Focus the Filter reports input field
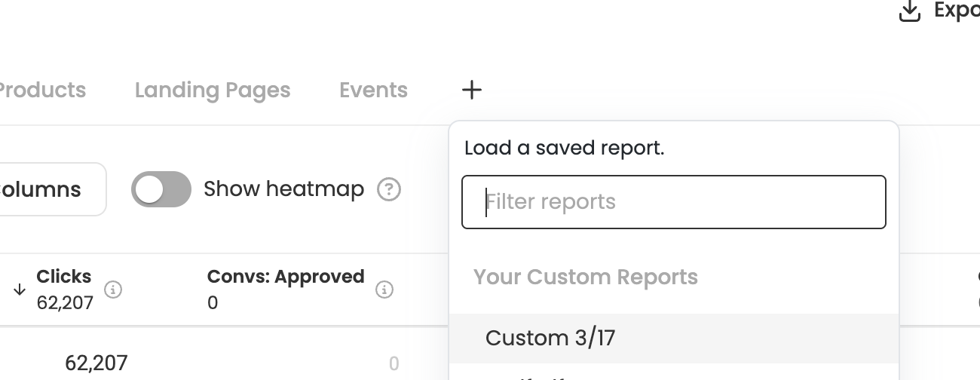The image size is (980, 380). click(673, 202)
